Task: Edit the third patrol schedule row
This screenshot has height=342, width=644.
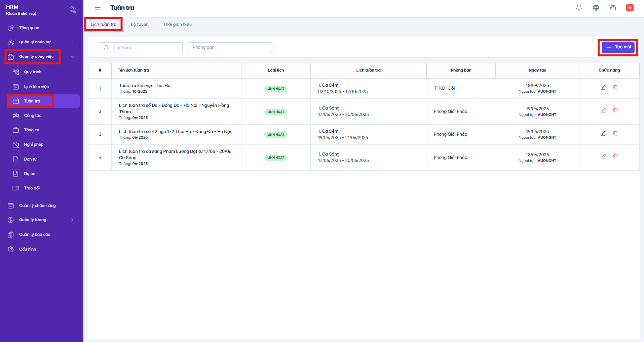Action: tap(603, 134)
